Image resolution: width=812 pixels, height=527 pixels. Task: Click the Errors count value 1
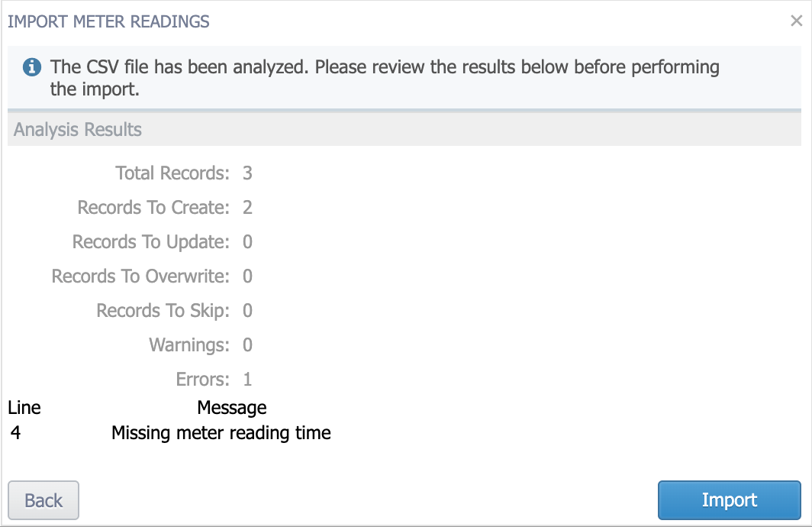click(x=247, y=380)
